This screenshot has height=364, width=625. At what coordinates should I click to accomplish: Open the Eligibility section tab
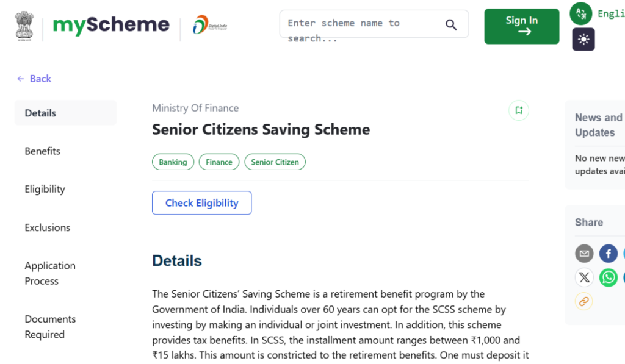[x=45, y=189]
